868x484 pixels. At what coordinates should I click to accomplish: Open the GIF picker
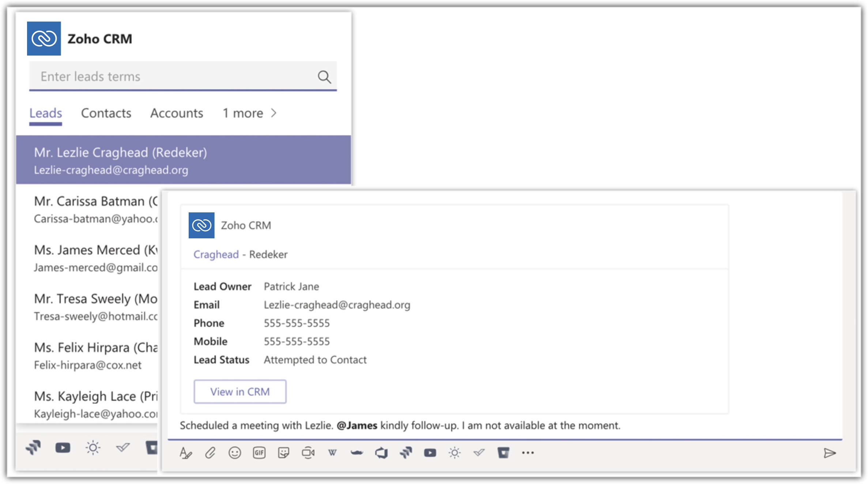pos(259,453)
